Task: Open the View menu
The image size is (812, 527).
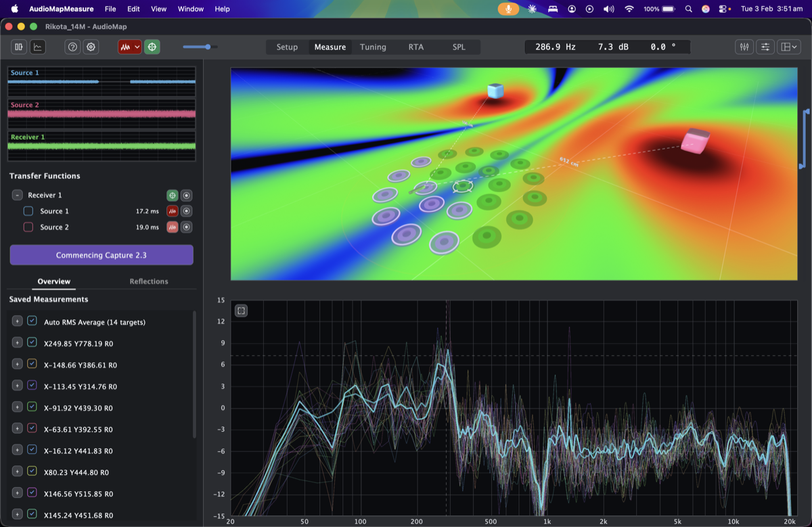Action: (x=158, y=9)
